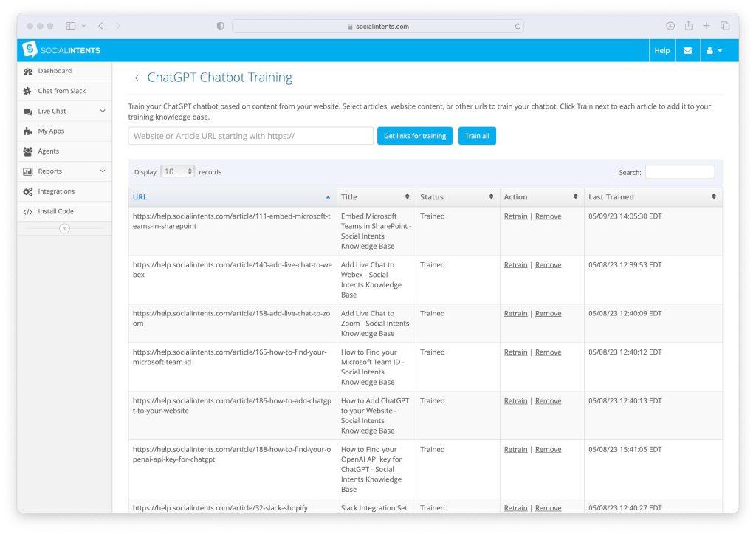Remove the find-your-openai-api-key article
Image resolution: width=756 pixels, height=534 pixels.
click(x=549, y=450)
